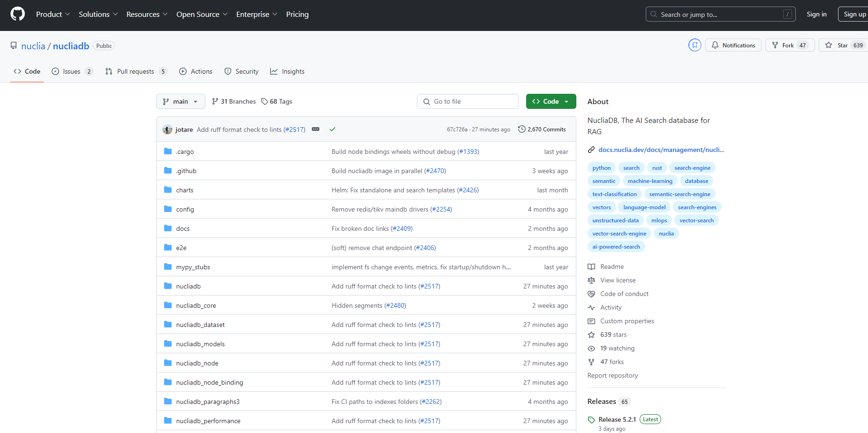Switch to the Actions tab
868x433 pixels.
[196, 71]
